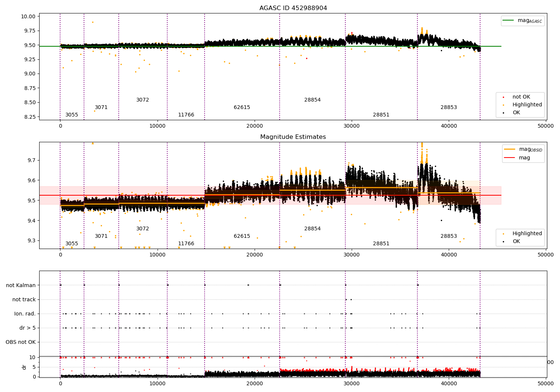Select 'not OK' legend entry in top plot
This screenshot has width=560, height=392.
point(521,97)
